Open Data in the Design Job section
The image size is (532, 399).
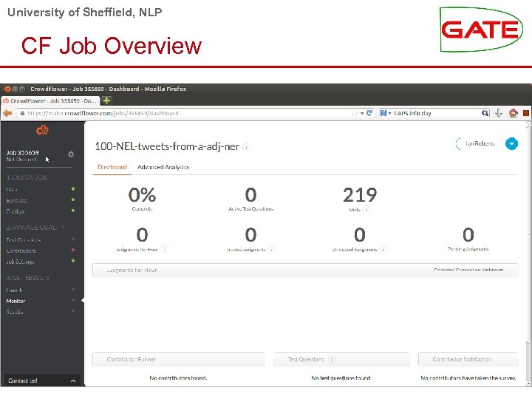pos(12,189)
